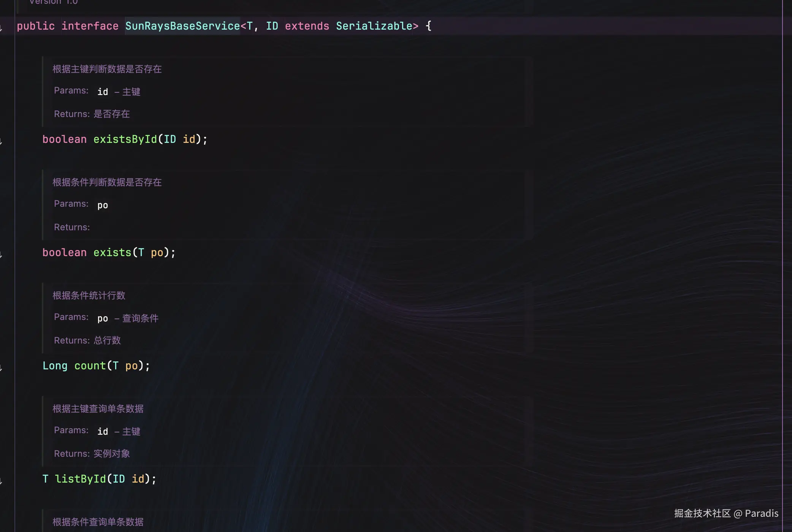
Task: Click the existsById method name
Action: pyautogui.click(x=125, y=139)
